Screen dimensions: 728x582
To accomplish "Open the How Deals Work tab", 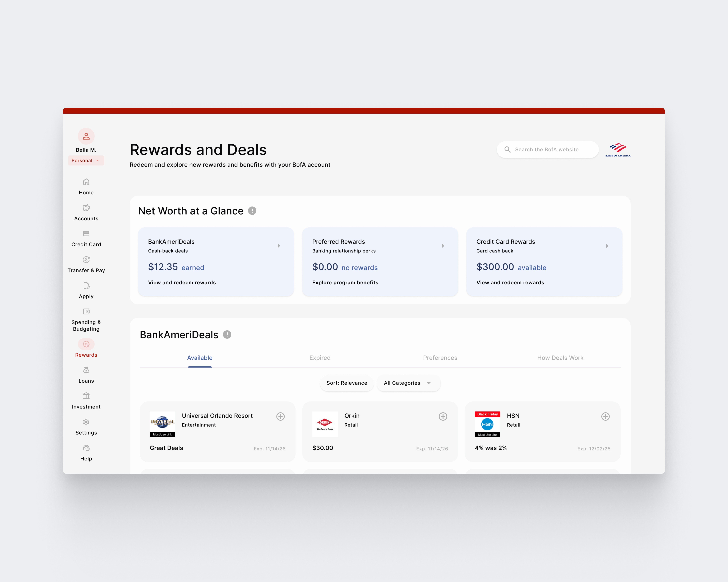I will point(560,358).
